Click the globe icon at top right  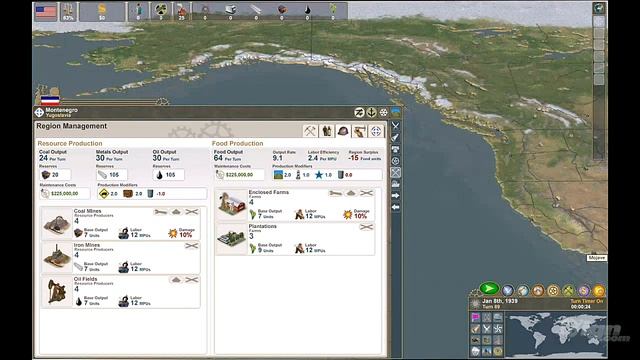599,8
